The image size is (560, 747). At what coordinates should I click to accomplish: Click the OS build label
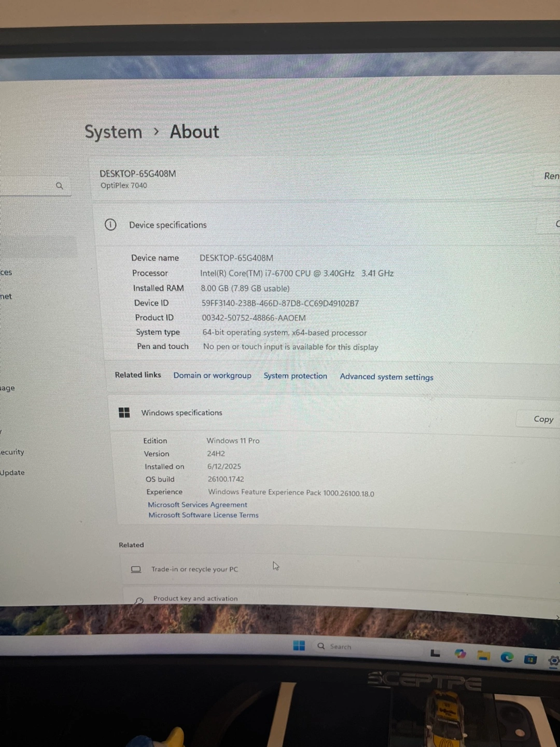160,479
